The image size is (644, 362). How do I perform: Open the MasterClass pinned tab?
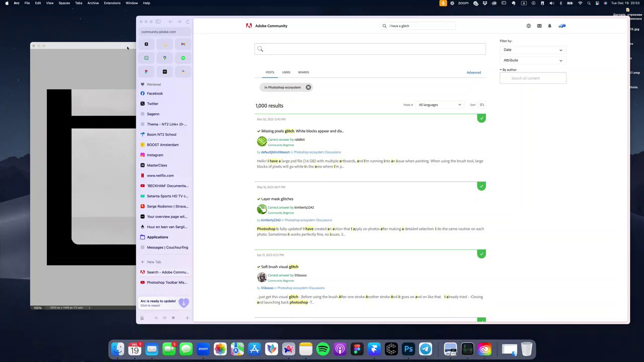click(165, 165)
